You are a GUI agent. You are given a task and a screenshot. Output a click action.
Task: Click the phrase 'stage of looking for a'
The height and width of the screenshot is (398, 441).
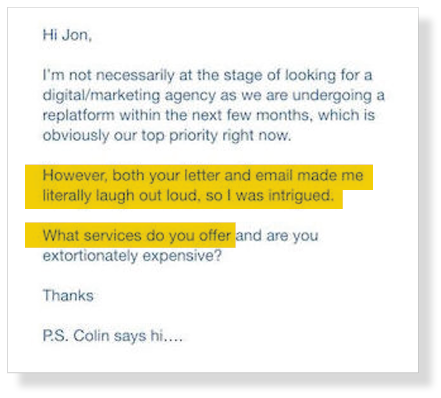tap(298, 75)
